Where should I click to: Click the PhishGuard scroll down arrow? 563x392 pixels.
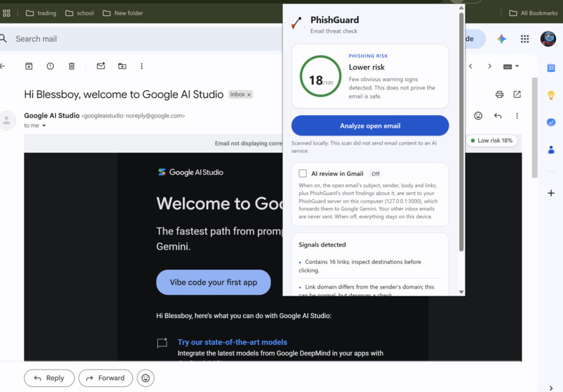[462, 292]
